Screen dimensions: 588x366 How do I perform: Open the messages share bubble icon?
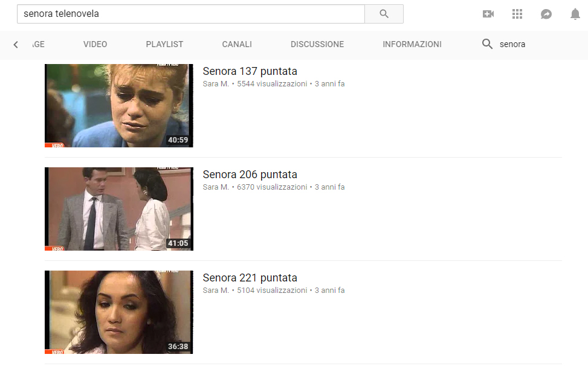546,14
